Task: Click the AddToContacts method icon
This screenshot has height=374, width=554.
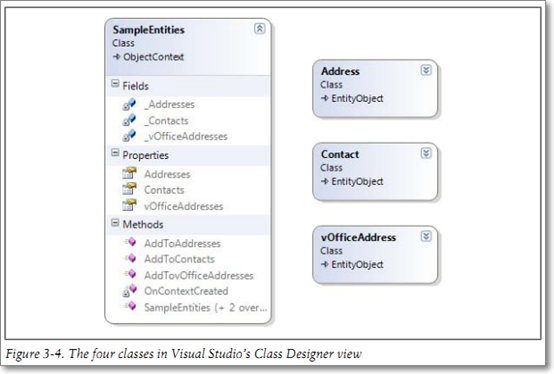Action: click(x=130, y=258)
